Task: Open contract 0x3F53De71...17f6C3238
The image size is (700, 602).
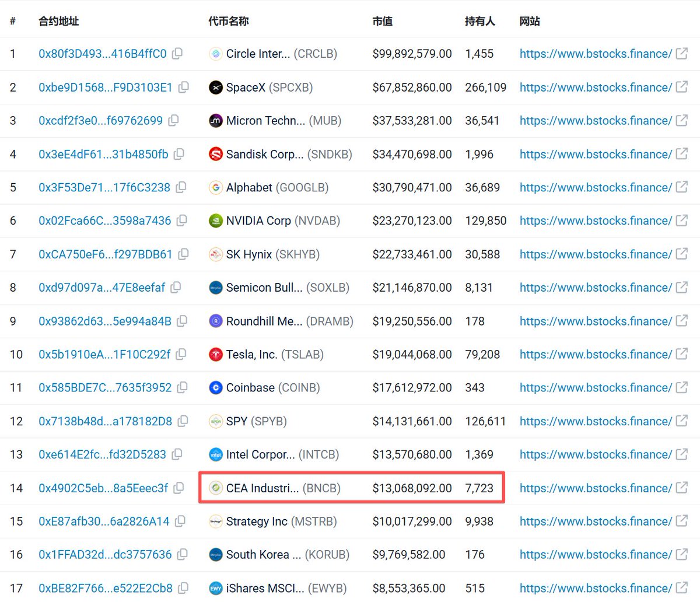Action: click(x=104, y=187)
